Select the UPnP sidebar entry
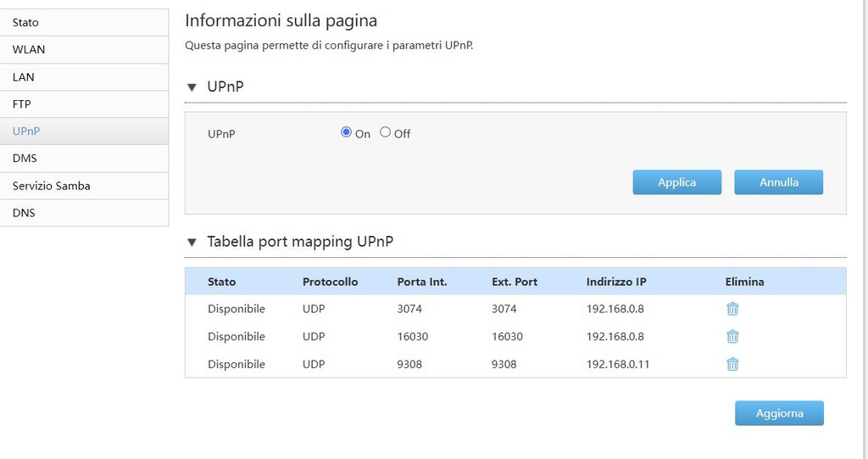The image size is (868, 459). pos(84,132)
